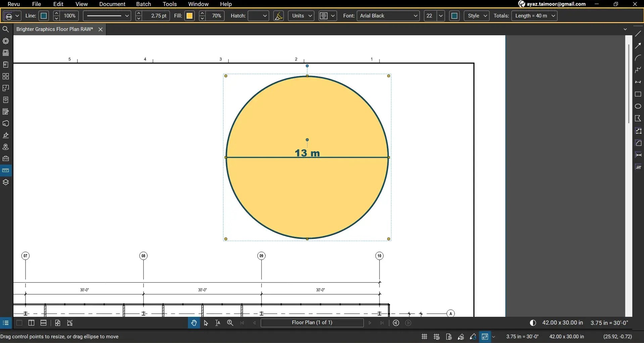Close the Brighter Graphics Floor Plan tab
Image resolution: width=644 pixels, height=343 pixels.
[x=100, y=29]
